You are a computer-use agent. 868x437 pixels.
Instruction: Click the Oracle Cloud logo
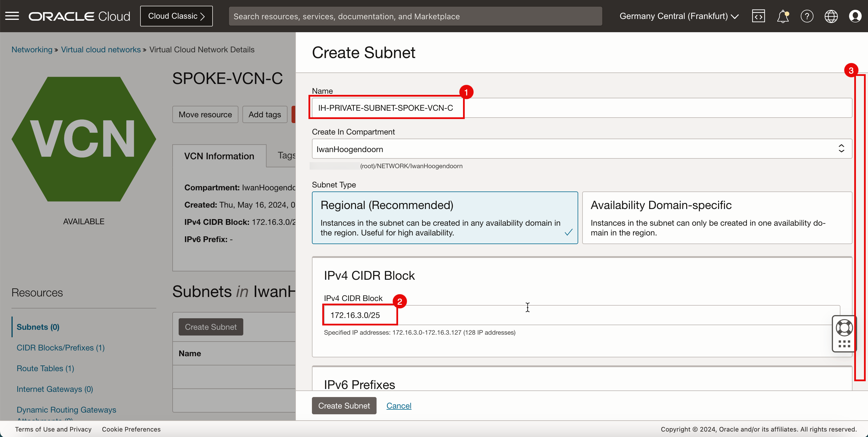[79, 16]
